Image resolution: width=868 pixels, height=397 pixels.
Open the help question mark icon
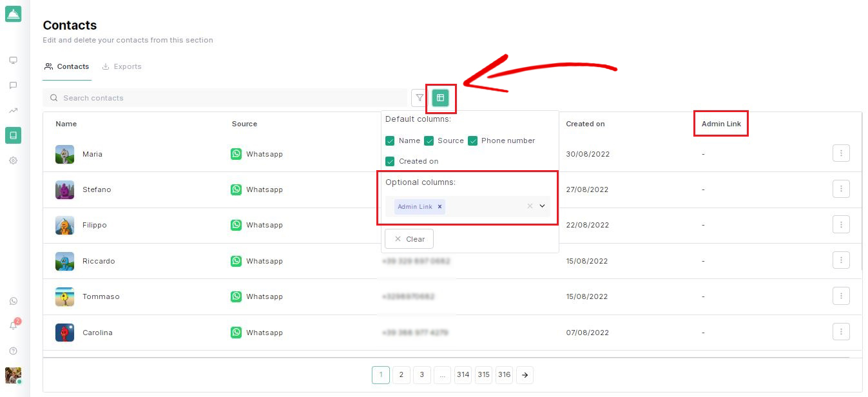tap(13, 351)
